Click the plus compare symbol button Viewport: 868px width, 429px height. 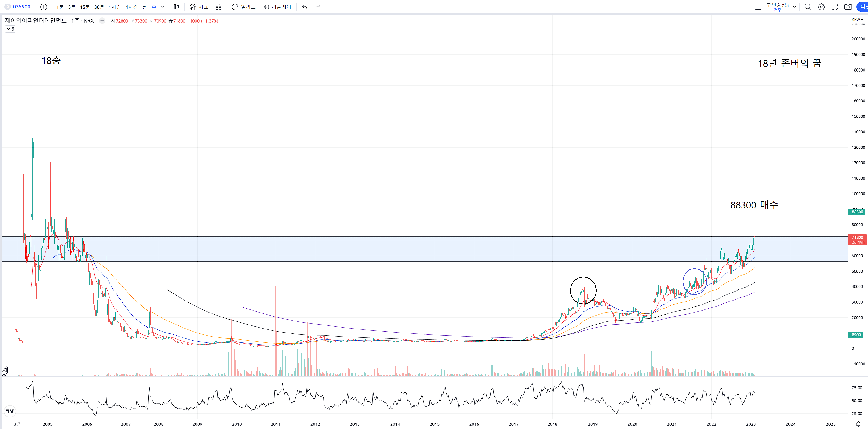point(44,7)
